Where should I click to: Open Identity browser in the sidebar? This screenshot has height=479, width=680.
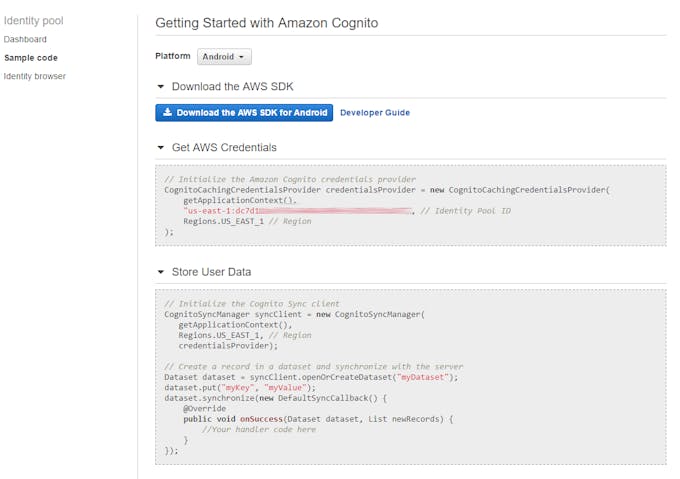[x=35, y=76]
